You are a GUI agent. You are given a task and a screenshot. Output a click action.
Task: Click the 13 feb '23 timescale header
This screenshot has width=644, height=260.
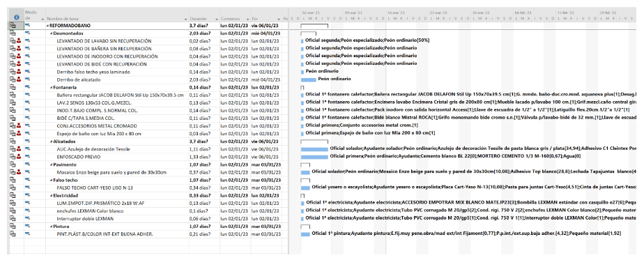point(565,13)
